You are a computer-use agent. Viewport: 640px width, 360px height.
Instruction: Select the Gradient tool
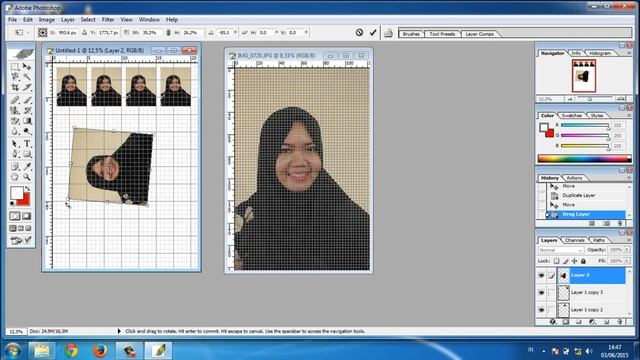point(27,121)
